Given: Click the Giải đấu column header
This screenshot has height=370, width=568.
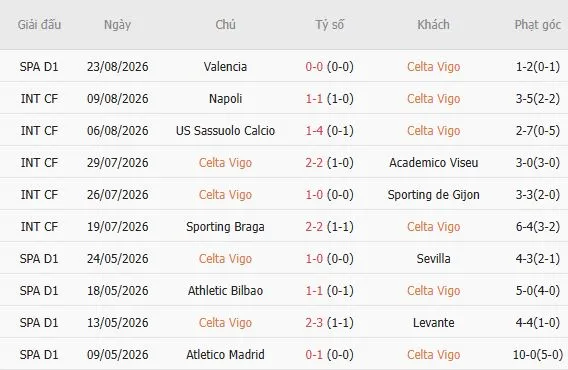Looking at the screenshot, I should tap(39, 25).
